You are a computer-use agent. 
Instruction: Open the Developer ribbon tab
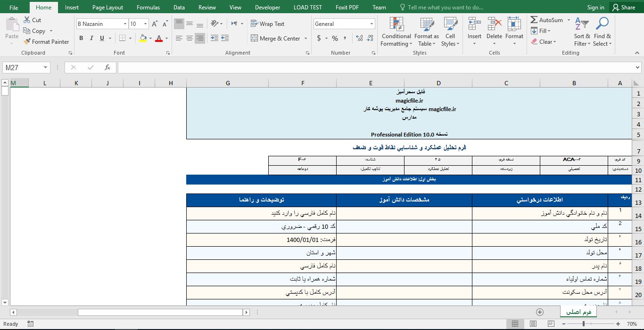click(267, 7)
